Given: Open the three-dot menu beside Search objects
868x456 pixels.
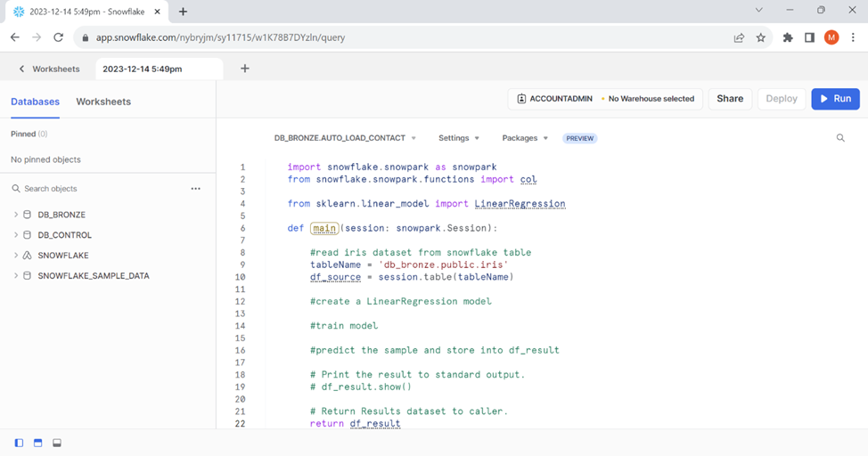Looking at the screenshot, I should click(x=195, y=189).
